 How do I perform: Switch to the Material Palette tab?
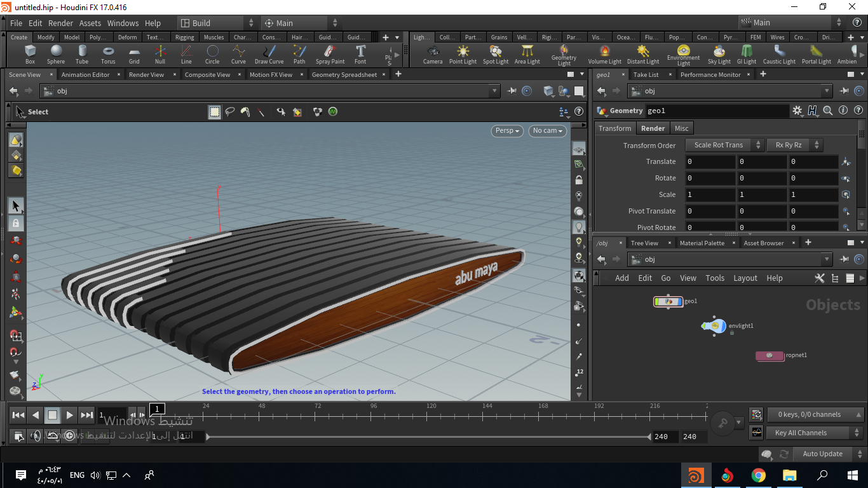702,243
